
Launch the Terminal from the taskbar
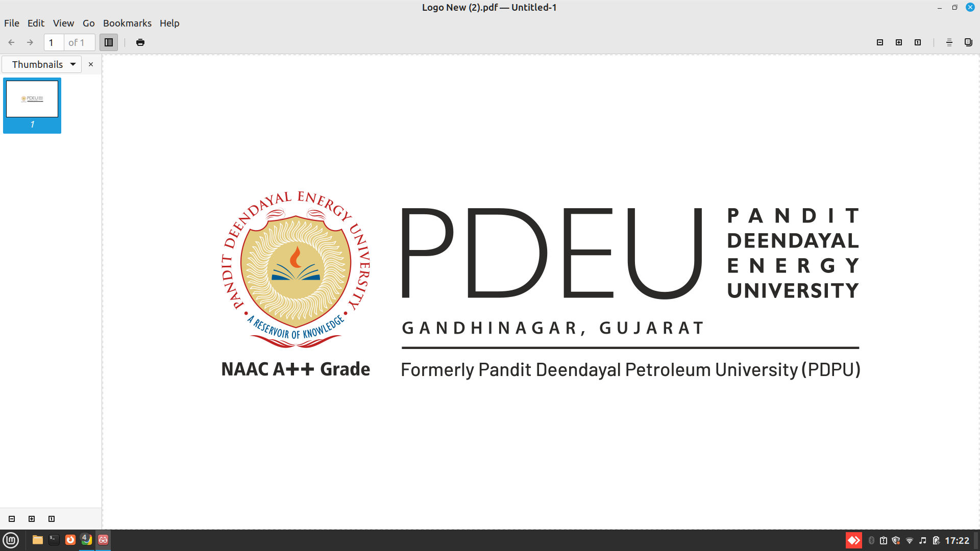click(x=54, y=540)
